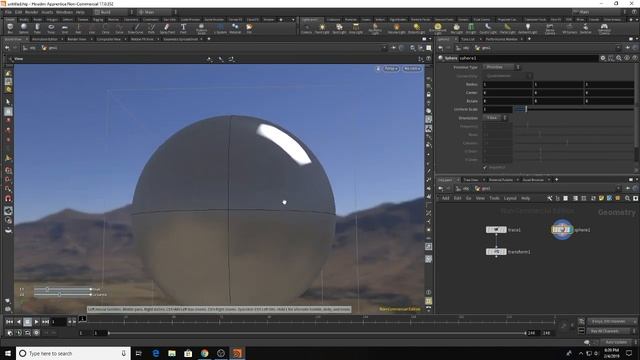This screenshot has width=640, height=360.
Task: Click the Camera shelf tool
Action: (x=306, y=28)
